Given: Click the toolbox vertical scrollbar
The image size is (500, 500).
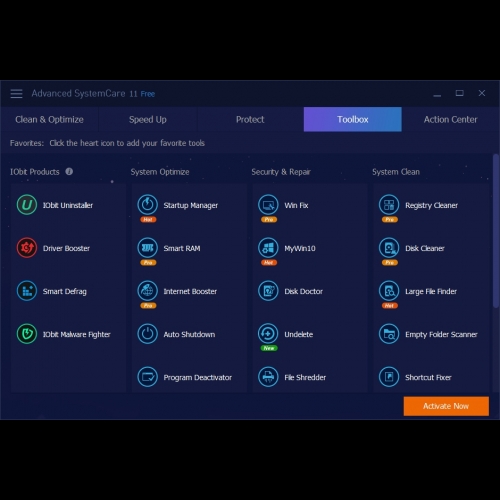Looking at the screenshot, I should click(496, 231).
